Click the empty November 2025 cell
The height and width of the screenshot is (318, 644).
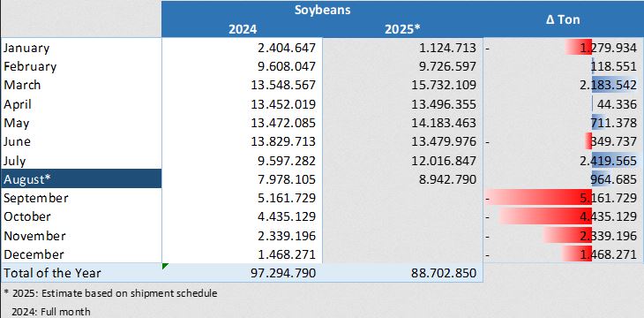pos(403,236)
